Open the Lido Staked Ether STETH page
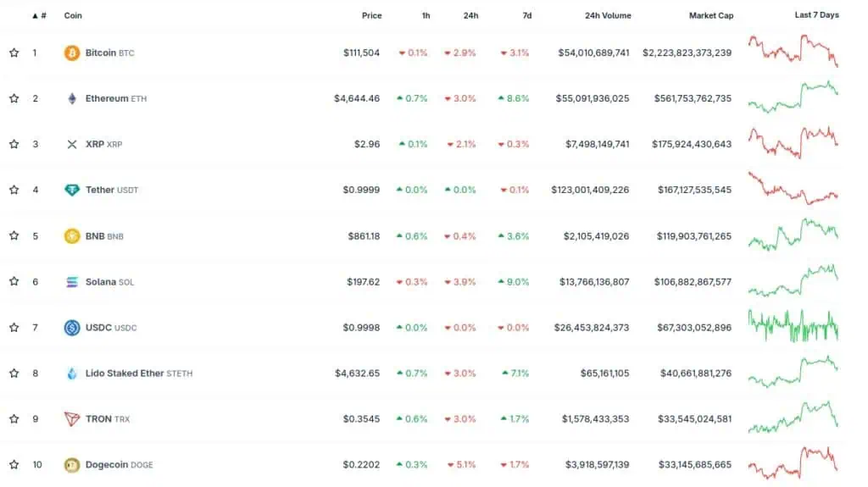The width and height of the screenshot is (868, 487). (x=139, y=373)
